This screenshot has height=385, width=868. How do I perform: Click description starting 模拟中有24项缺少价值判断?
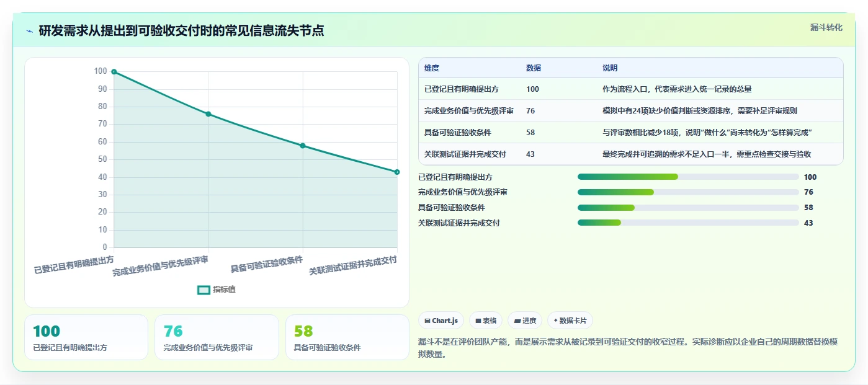pyautogui.click(x=700, y=111)
